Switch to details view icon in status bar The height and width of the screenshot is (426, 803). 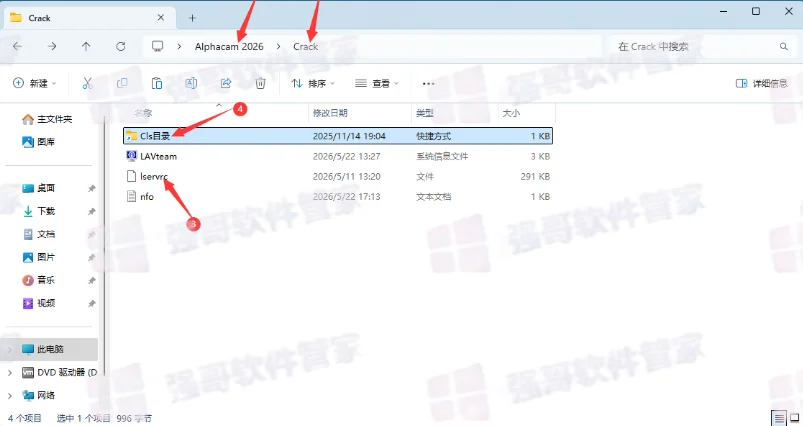(x=779, y=418)
